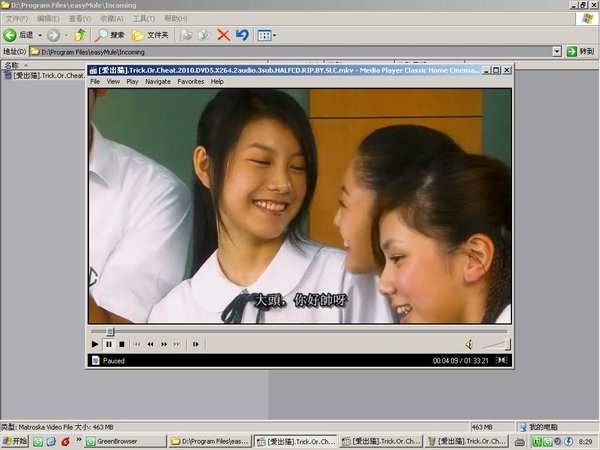Expand the quick launch chevron
Viewport: 600px width, 450px height.
(78, 439)
